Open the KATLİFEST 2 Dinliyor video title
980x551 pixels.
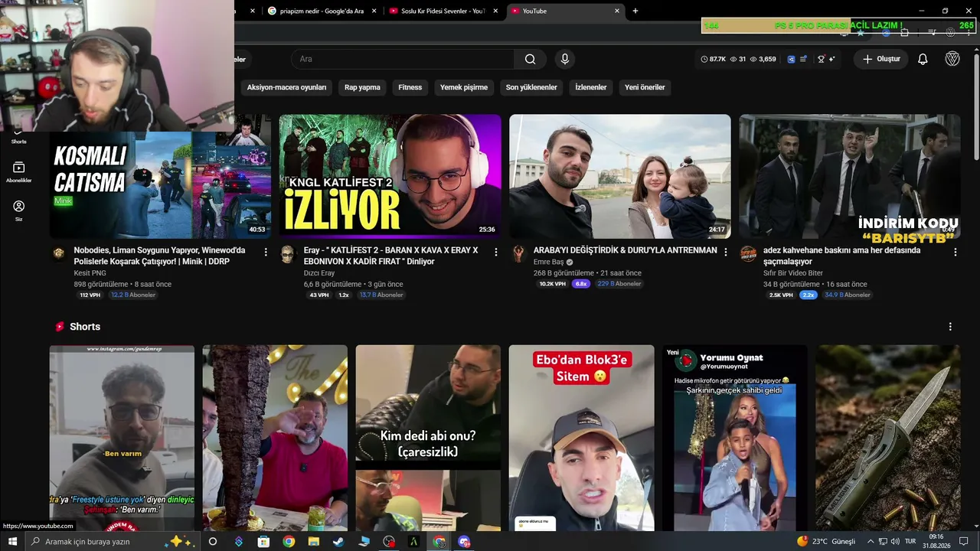click(390, 256)
